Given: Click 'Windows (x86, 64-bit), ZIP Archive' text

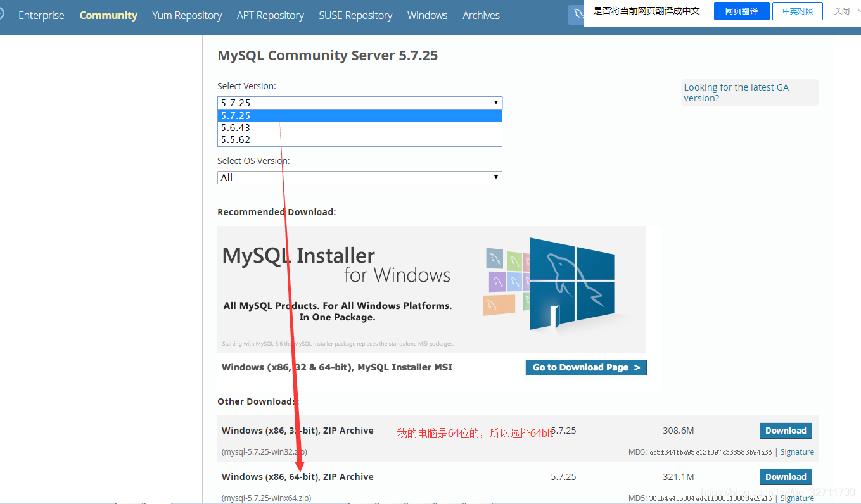Looking at the screenshot, I should click(x=298, y=477).
